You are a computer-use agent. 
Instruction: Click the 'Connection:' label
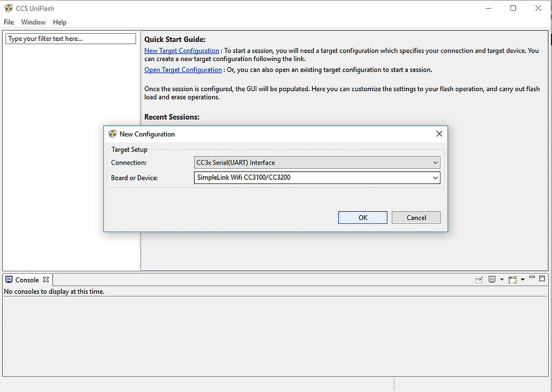129,162
